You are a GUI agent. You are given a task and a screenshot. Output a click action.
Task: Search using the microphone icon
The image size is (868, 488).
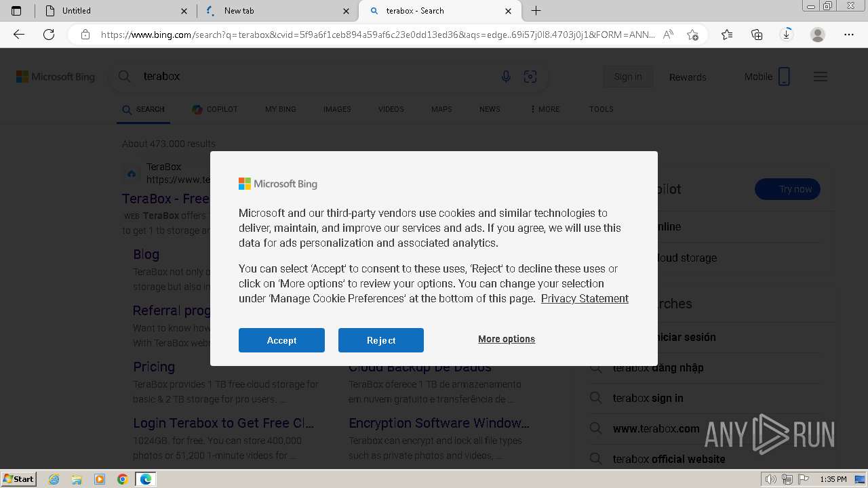click(506, 77)
